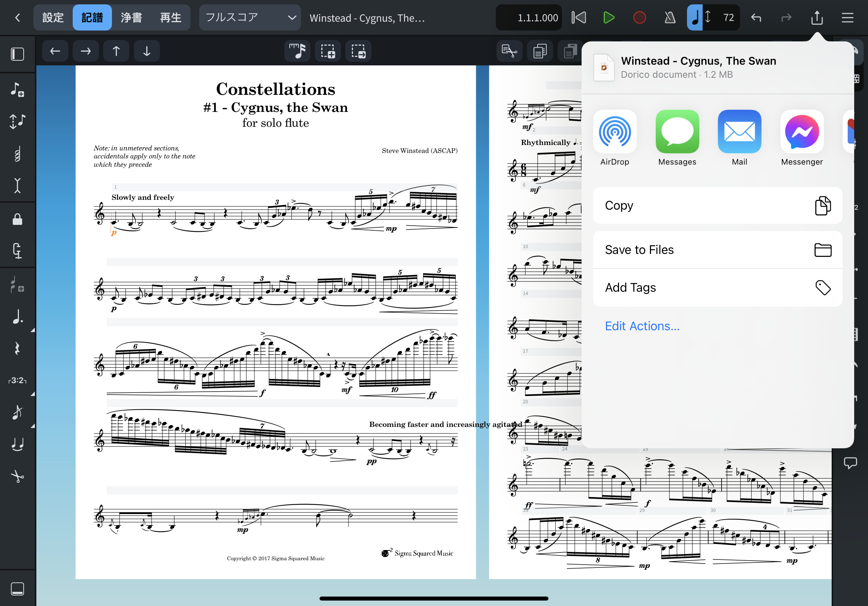868x606 pixels.
Task: Toggle chord input mode
Action: click(x=17, y=153)
